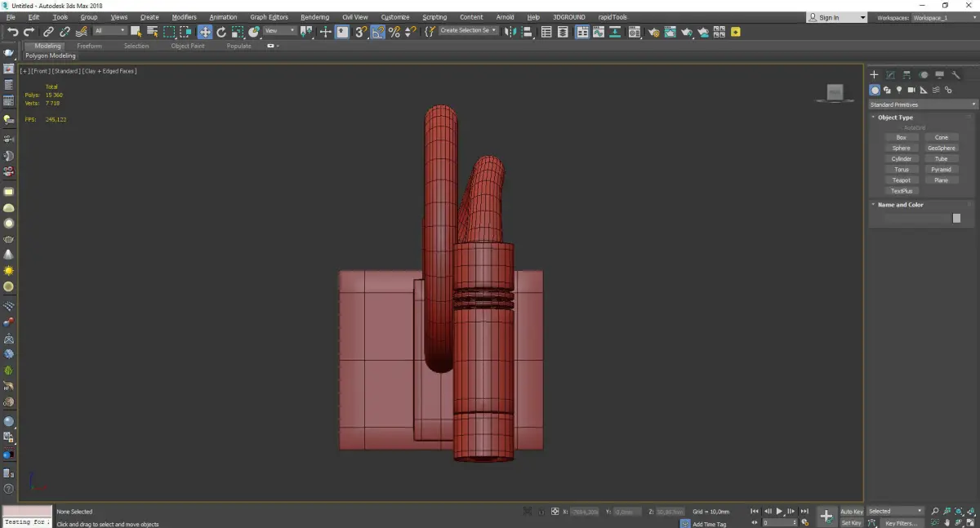Screen dimensions: 980x528
Task: Open the Material Editor teapot icon
Action: [634, 32]
